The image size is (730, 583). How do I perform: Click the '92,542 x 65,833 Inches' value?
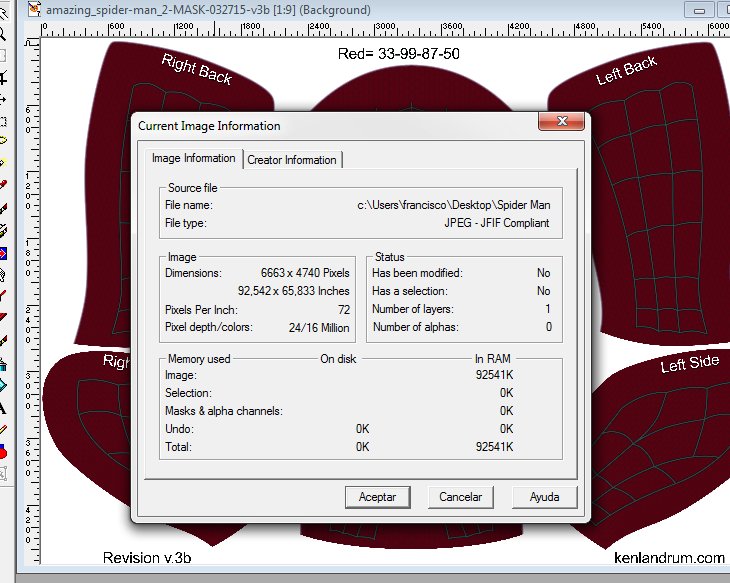293,291
